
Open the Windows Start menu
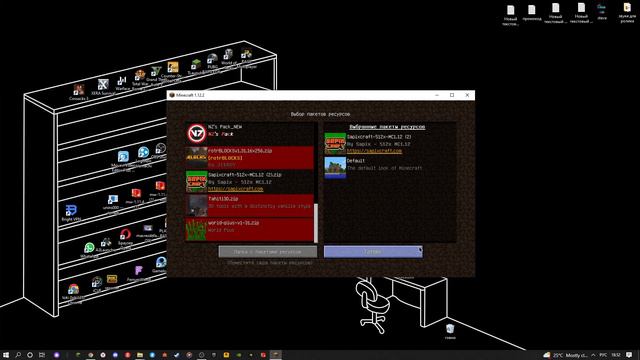pyautogui.click(x=6, y=355)
